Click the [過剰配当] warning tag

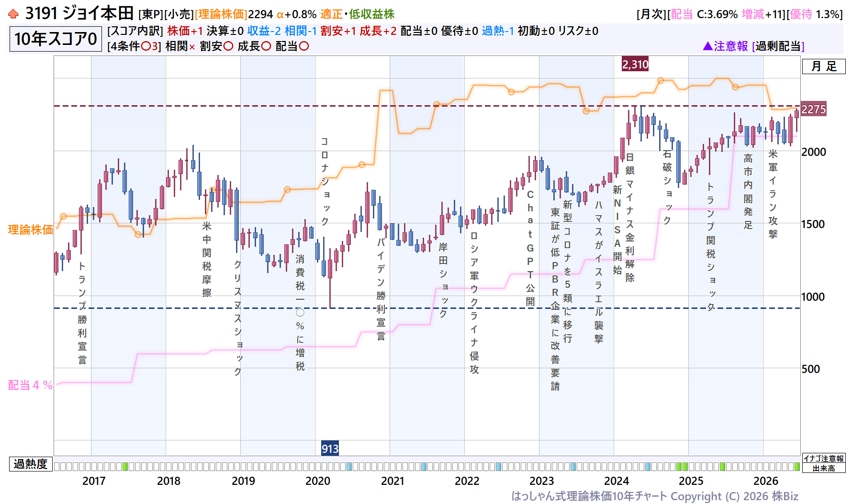tap(778, 46)
